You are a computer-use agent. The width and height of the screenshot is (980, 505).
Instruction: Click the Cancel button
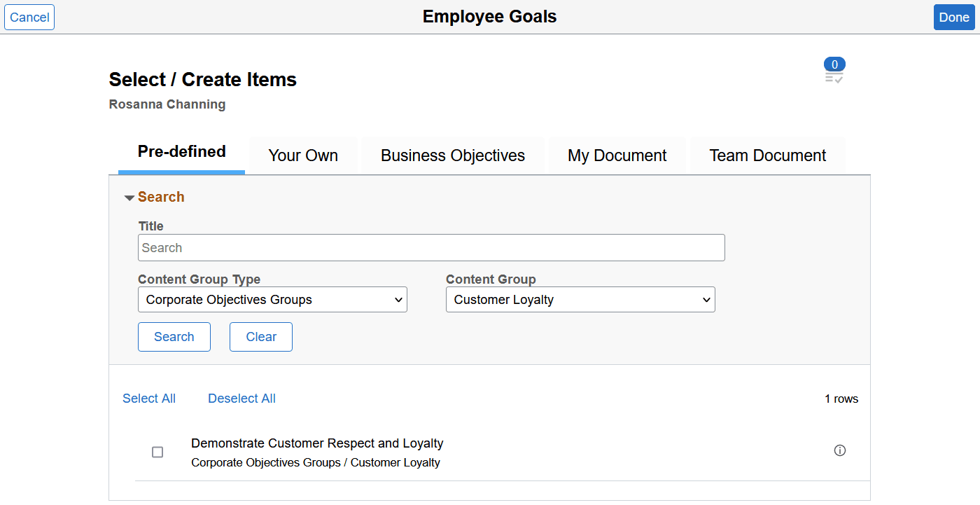29,18
